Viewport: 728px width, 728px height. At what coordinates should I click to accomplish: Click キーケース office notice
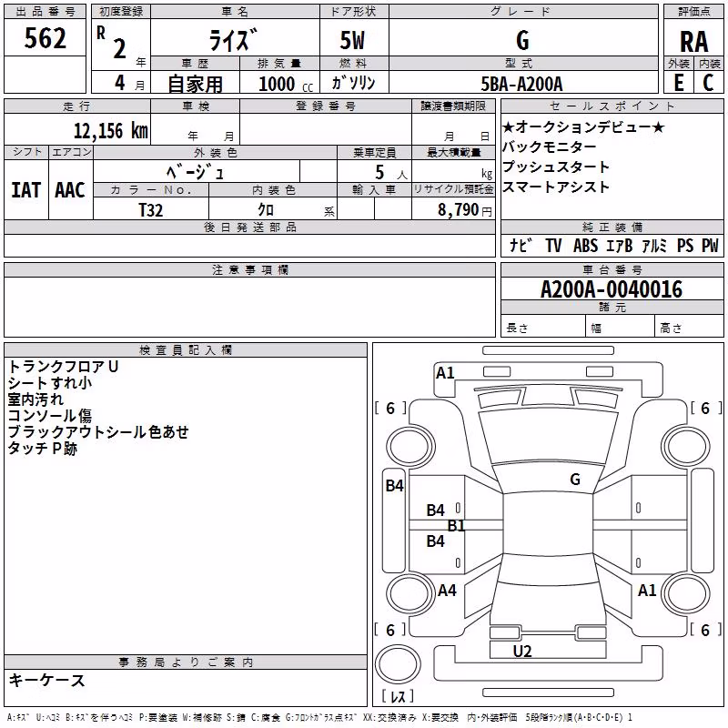[x=47, y=680]
